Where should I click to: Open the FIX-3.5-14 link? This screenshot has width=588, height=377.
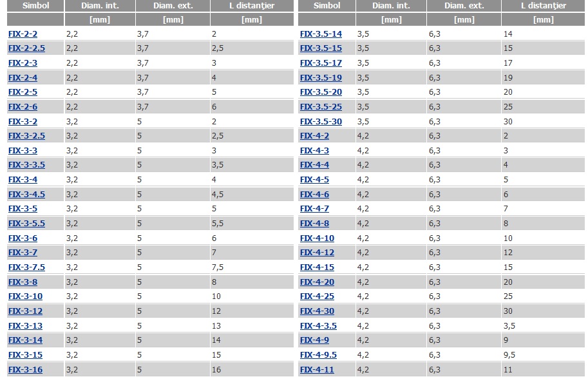(321, 34)
